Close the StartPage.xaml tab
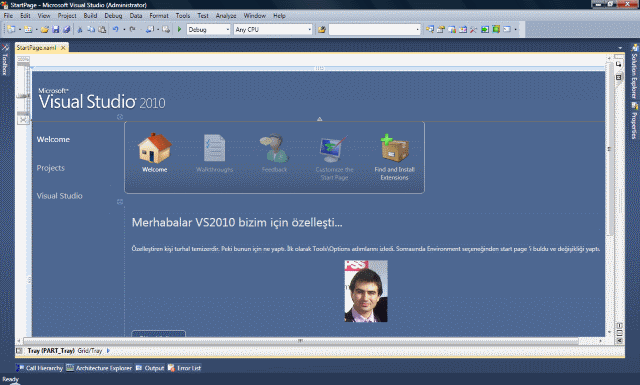The height and width of the screenshot is (385, 640). (63, 48)
